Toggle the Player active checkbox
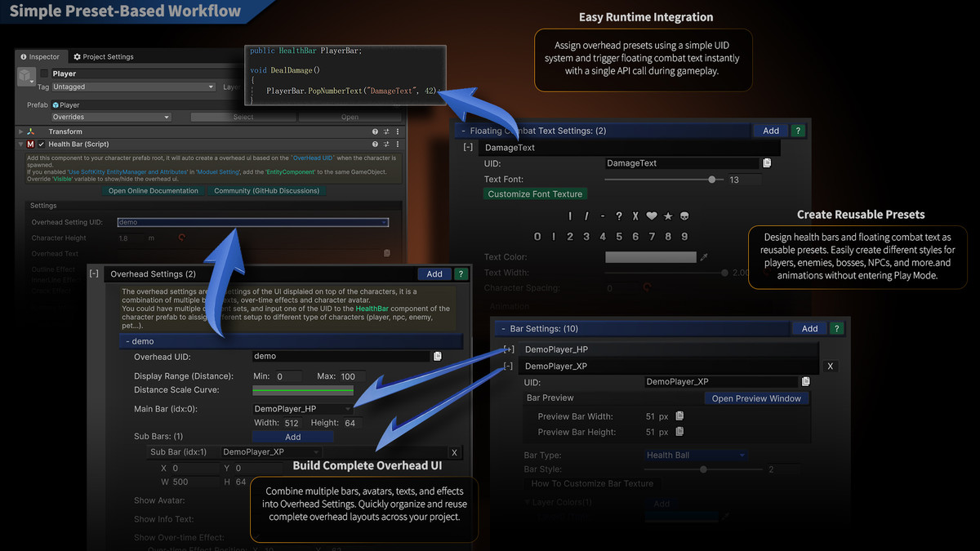This screenshot has width=980, height=551. [45, 73]
